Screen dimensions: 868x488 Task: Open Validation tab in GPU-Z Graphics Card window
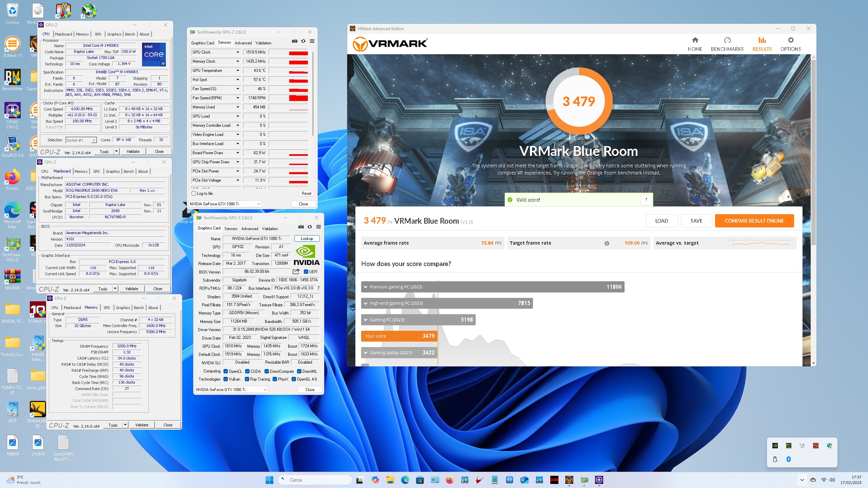tap(270, 229)
